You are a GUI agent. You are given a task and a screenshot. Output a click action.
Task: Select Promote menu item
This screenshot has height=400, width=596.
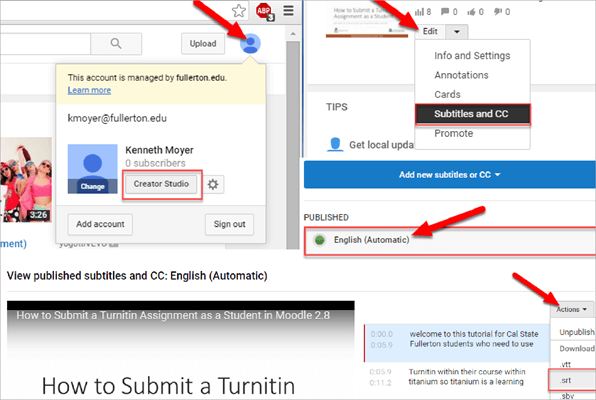click(472, 133)
